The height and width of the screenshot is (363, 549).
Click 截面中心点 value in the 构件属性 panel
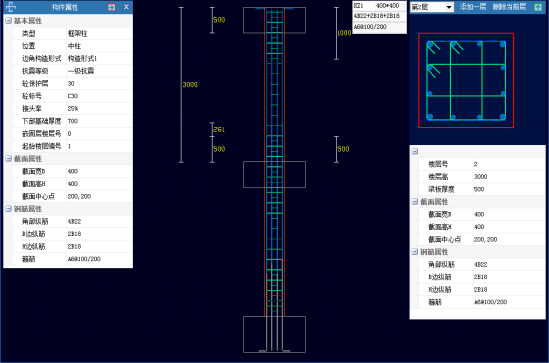(79, 196)
